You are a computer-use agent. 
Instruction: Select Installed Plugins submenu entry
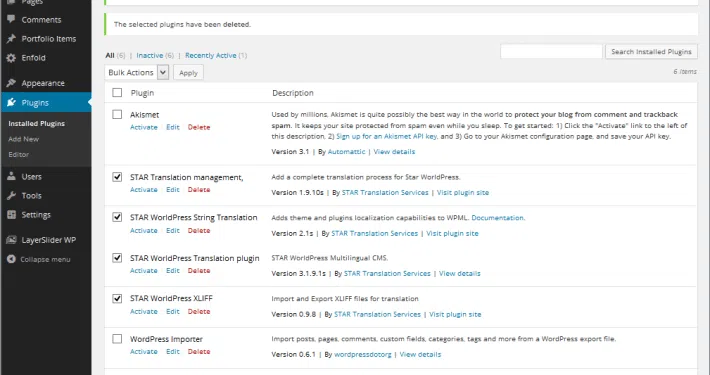click(x=37, y=124)
